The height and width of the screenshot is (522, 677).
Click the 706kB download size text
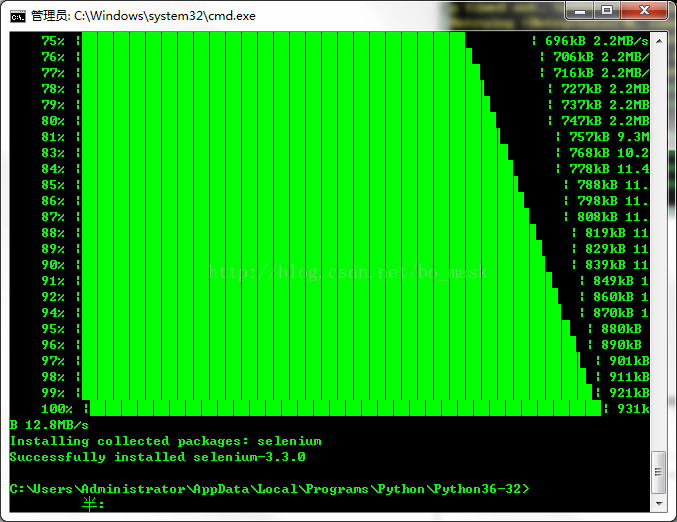click(573, 57)
